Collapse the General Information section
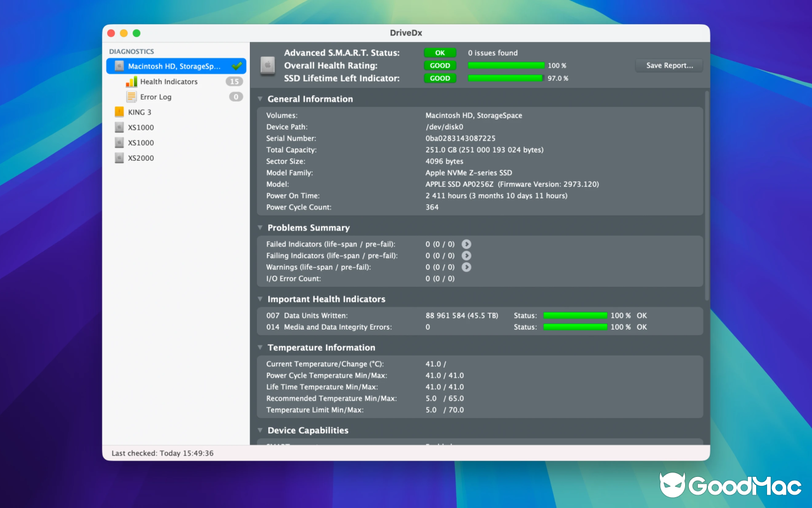This screenshot has width=812, height=508. 259,99
